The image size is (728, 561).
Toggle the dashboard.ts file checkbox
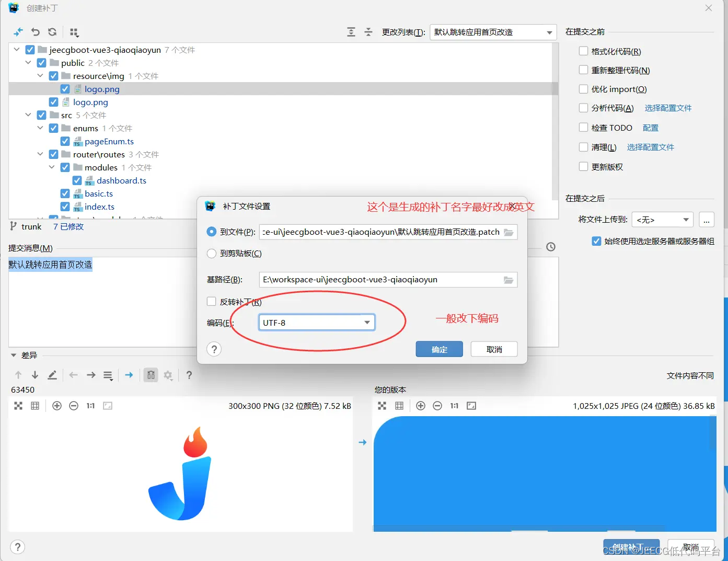click(77, 180)
